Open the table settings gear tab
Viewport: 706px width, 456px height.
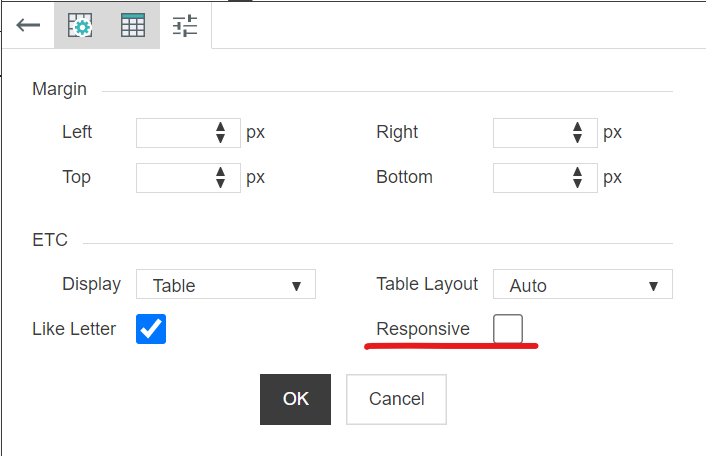pyautogui.click(x=80, y=26)
